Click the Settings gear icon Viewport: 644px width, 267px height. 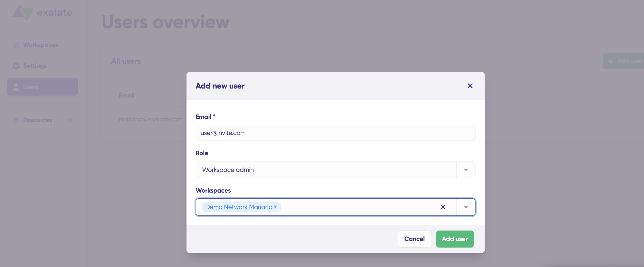click(x=16, y=66)
